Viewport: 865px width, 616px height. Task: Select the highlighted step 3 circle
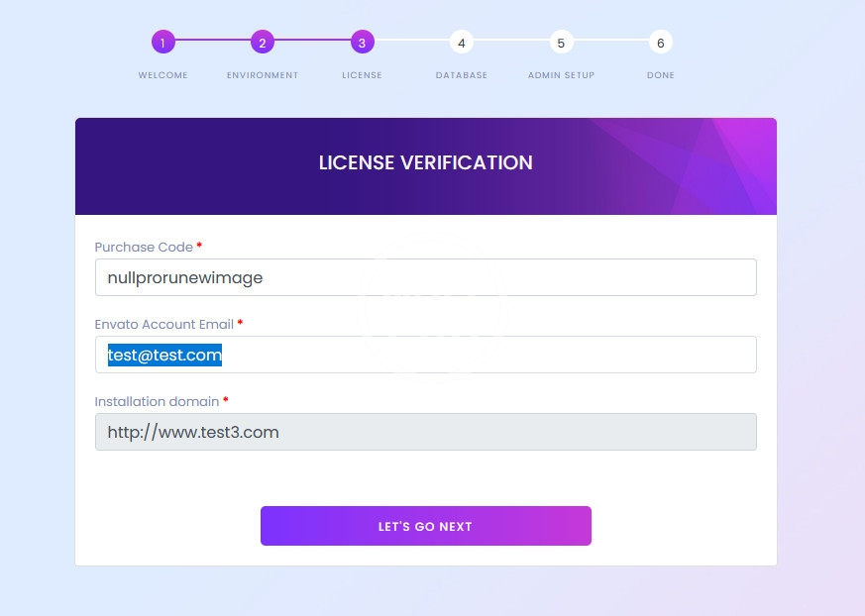(362, 43)
